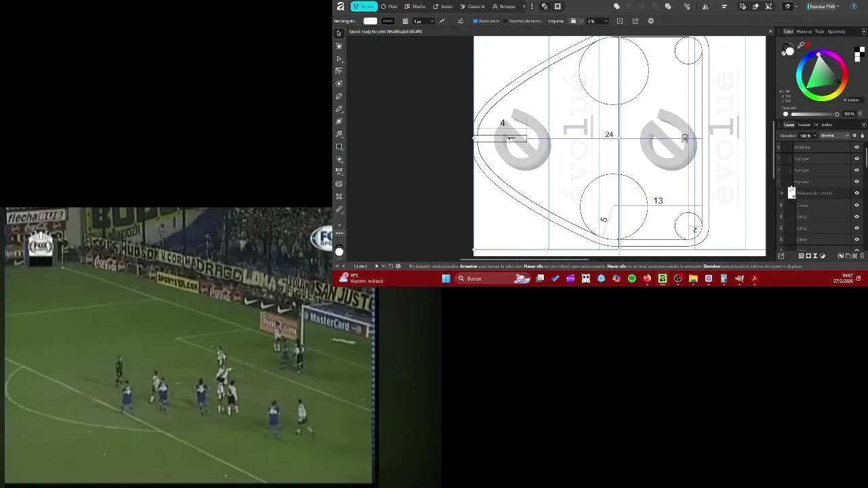Click the color opacity slider
This screenshot has height=488, width=868.
[814, 114]
